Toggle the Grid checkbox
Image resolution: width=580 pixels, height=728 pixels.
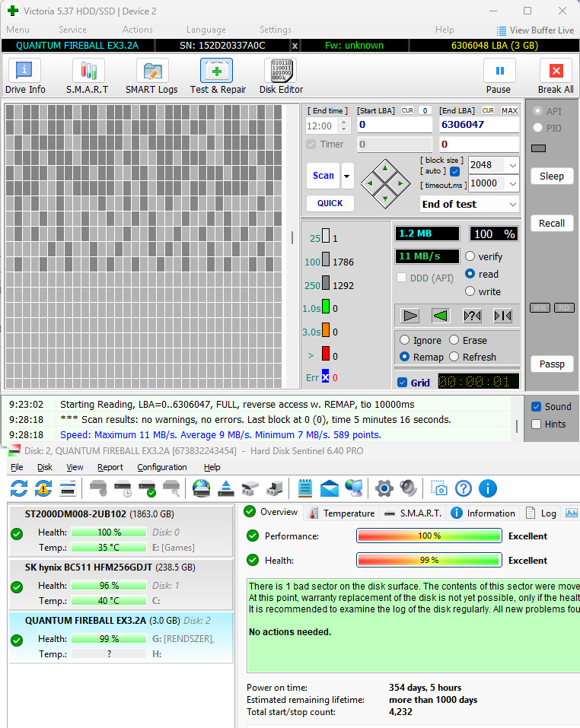(x=402, y=383)
